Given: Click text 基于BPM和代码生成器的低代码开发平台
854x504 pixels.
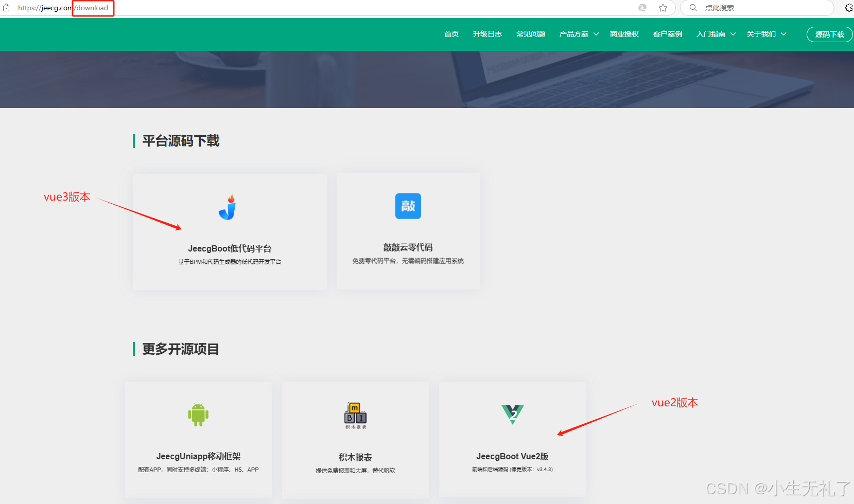Looking at the screenshot, I should click(230, 262).
